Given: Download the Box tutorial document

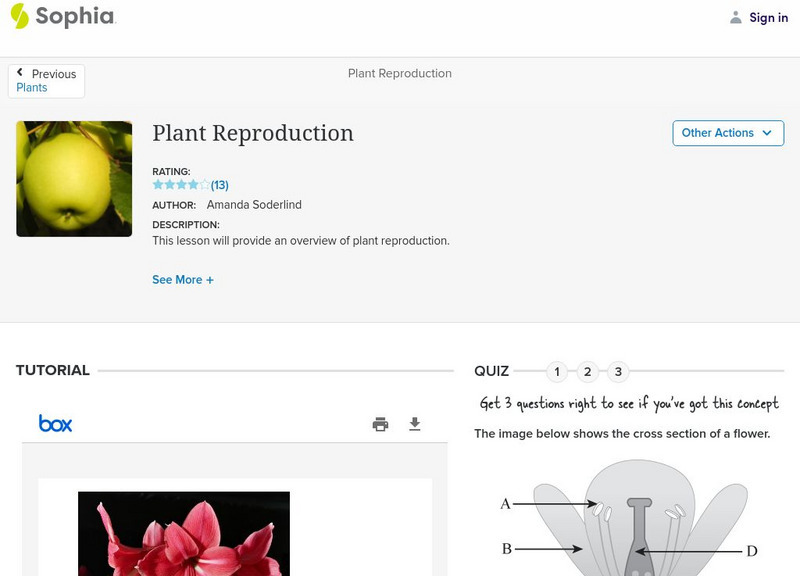Looking at the screenshot, I should point(415,424).
